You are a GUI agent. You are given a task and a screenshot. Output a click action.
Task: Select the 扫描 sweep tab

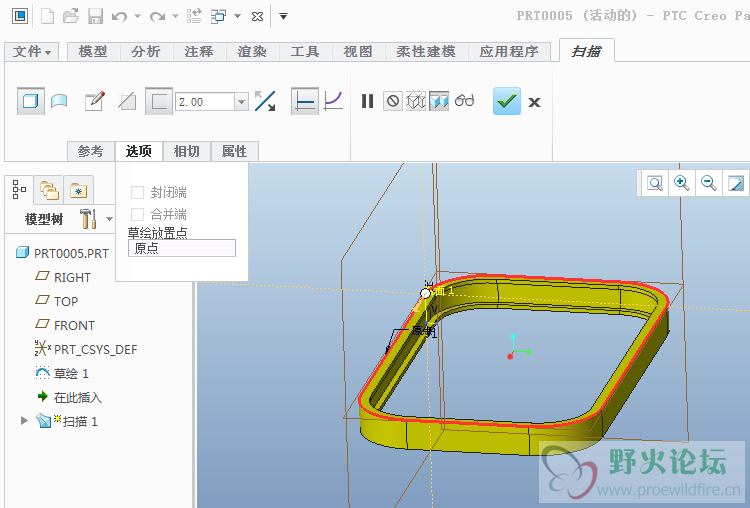586,51
